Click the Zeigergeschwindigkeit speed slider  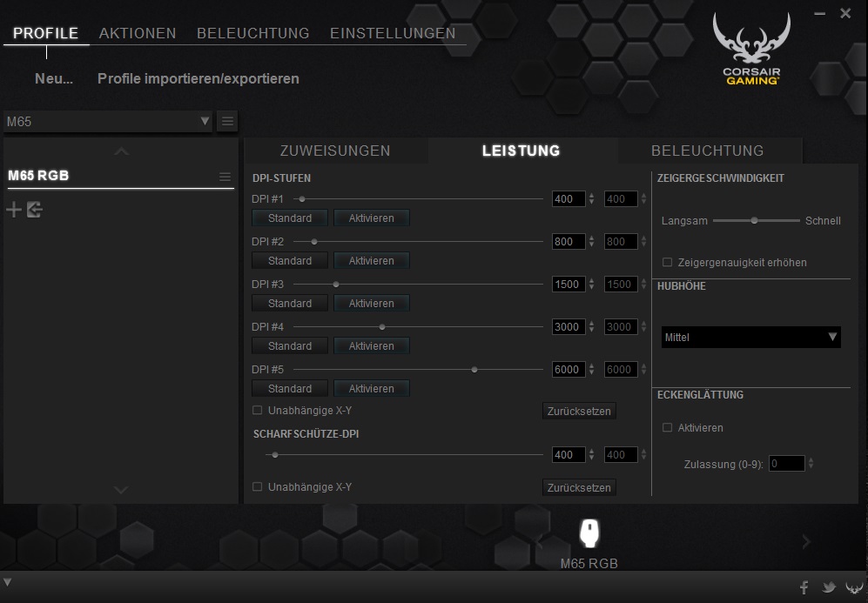[x=755, y=220]
